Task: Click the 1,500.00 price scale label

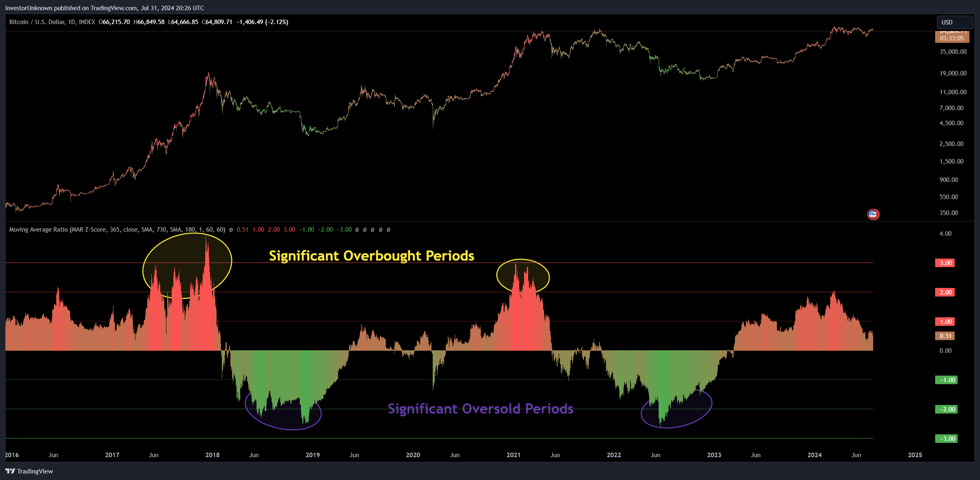Action: tap(951, 161)
